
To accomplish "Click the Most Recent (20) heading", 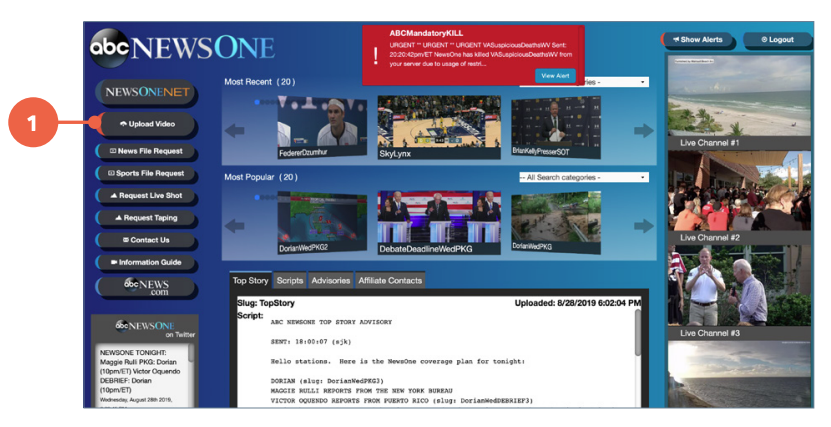I will (x=260, y=82).
